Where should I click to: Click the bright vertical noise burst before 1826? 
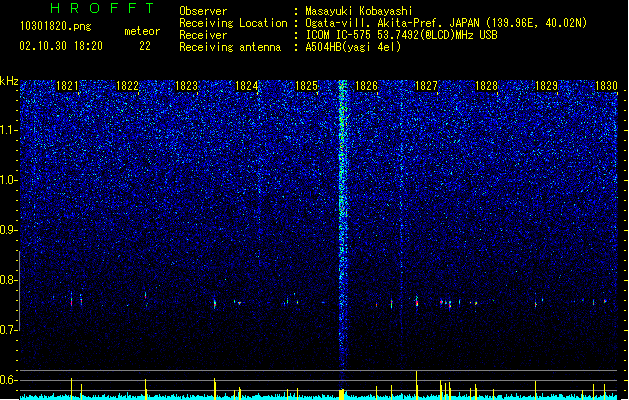342,225
